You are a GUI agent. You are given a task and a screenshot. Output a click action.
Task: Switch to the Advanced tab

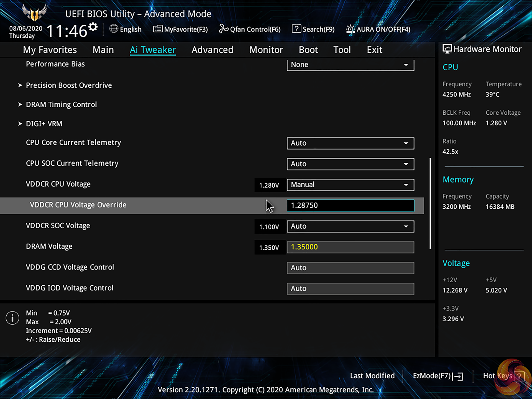click(212, 50)
